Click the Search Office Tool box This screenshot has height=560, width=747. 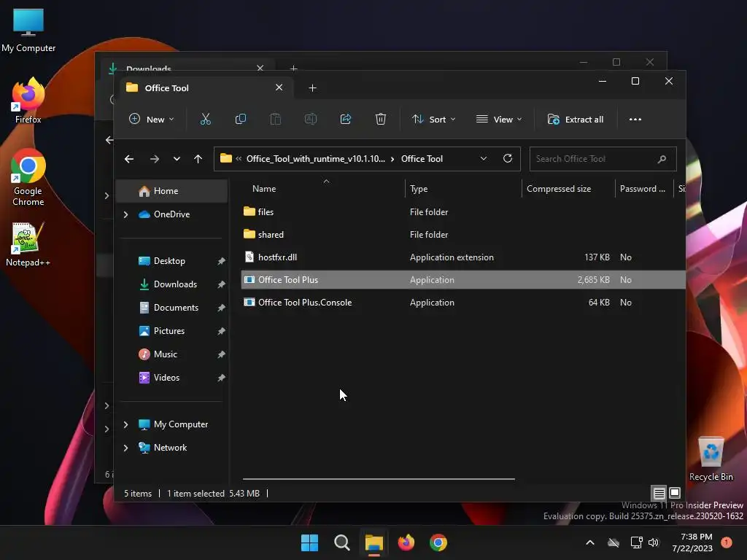(x=603, y=159)
